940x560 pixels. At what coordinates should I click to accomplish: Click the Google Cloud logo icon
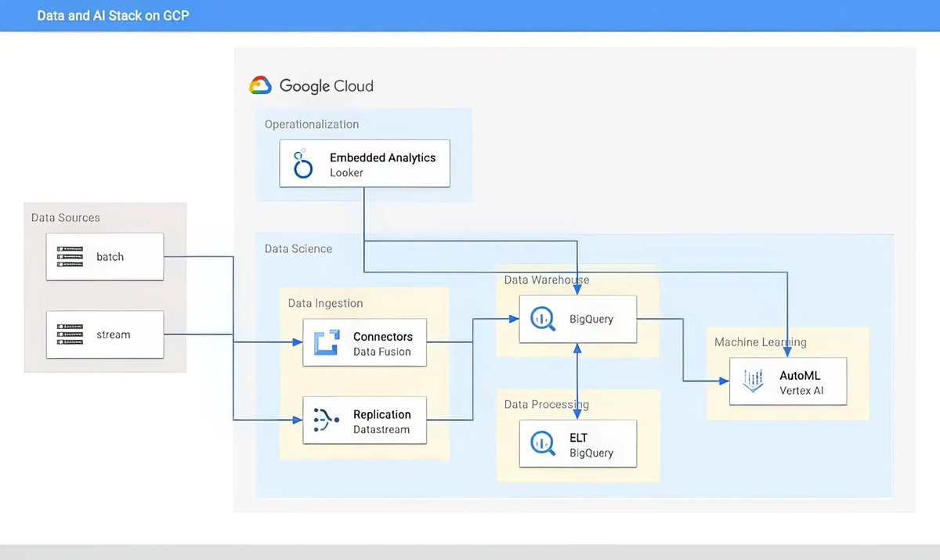pos(260,85)
